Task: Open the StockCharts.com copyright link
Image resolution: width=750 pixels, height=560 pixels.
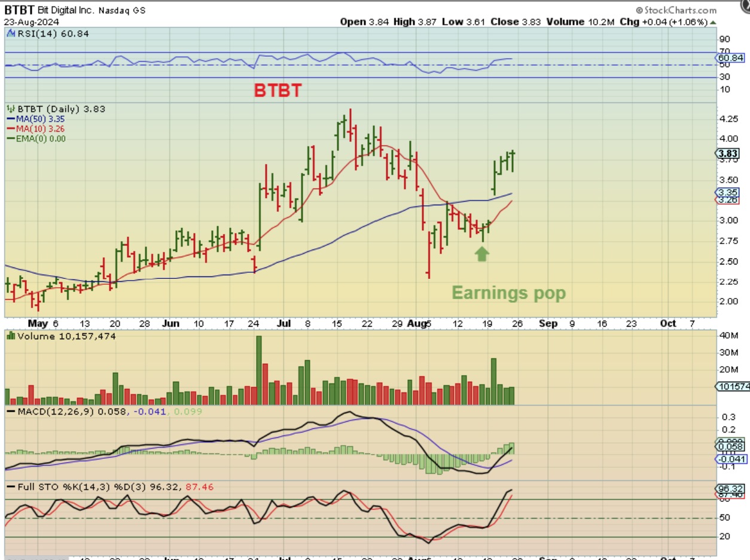Action: [676, 10]
